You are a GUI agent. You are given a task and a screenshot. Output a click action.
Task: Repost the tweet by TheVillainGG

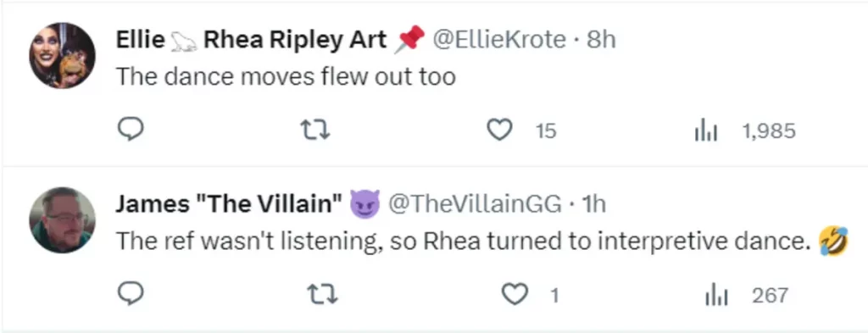point(321,295)
